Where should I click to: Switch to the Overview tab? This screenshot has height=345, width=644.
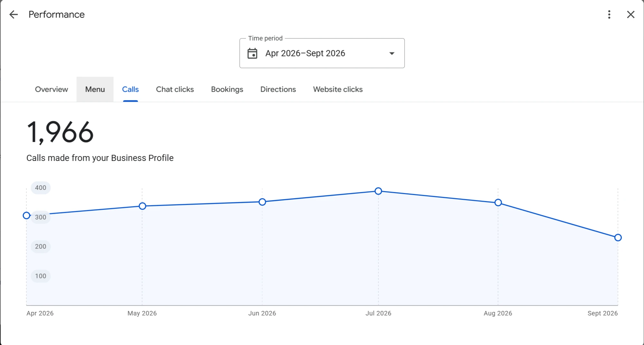coord(52,89)
